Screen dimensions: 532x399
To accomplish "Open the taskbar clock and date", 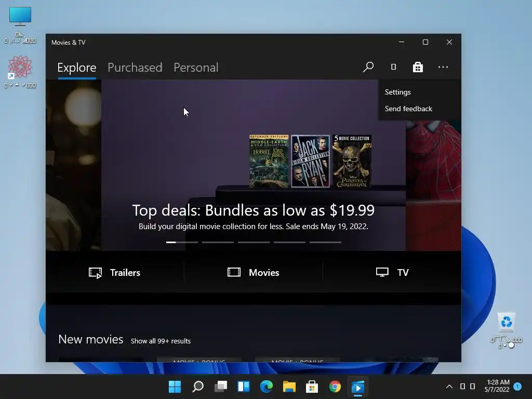I will tap(497, 386).
